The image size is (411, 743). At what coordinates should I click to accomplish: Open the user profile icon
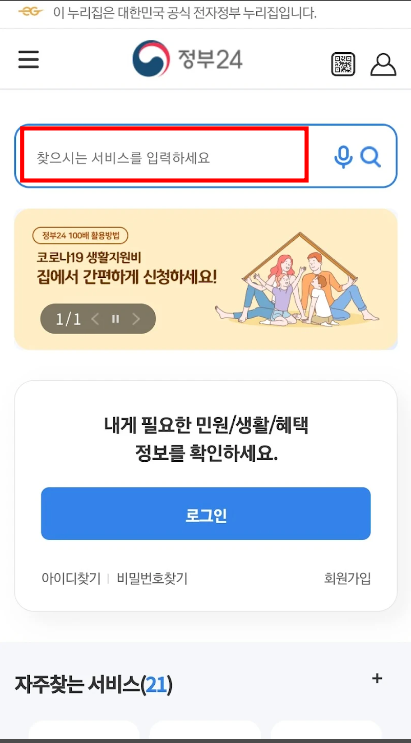[383, 64]
